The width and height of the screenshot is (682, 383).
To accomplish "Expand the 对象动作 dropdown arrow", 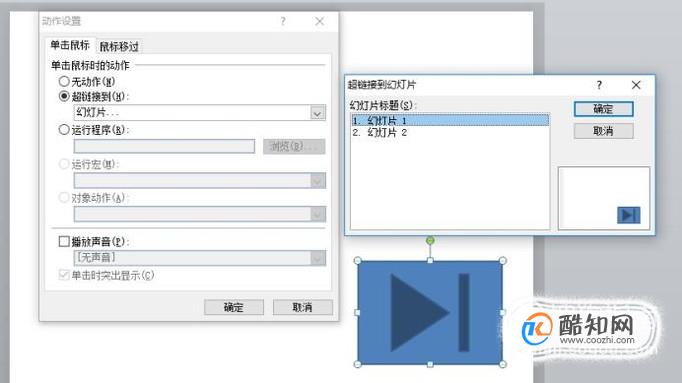I will coord(318,214).
